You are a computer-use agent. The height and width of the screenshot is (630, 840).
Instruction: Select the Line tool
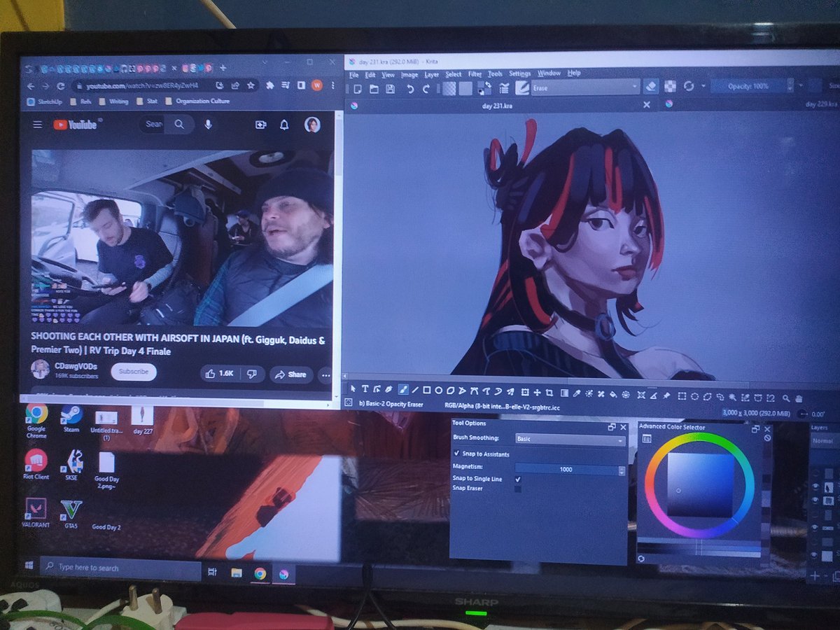tap(414, 390)
